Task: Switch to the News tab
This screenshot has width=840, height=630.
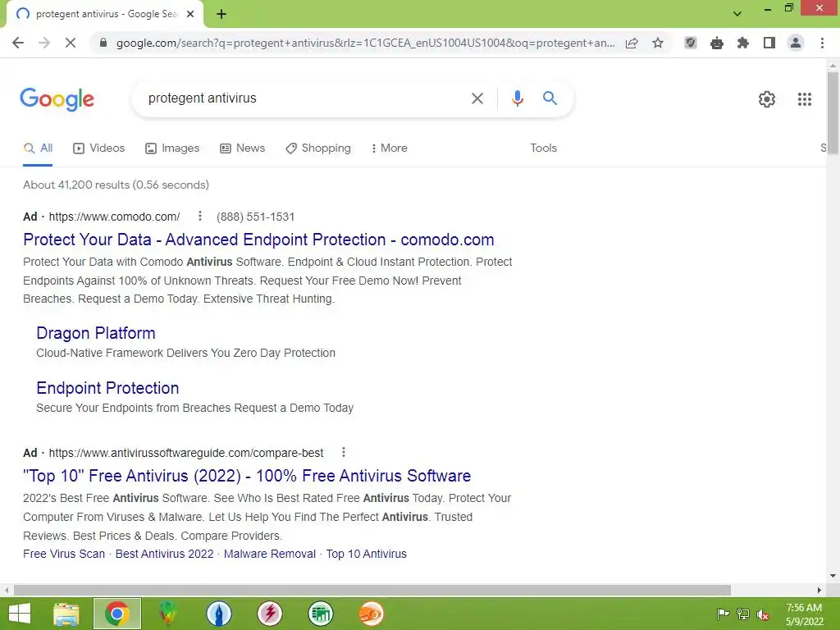Action: pos(243,148)
